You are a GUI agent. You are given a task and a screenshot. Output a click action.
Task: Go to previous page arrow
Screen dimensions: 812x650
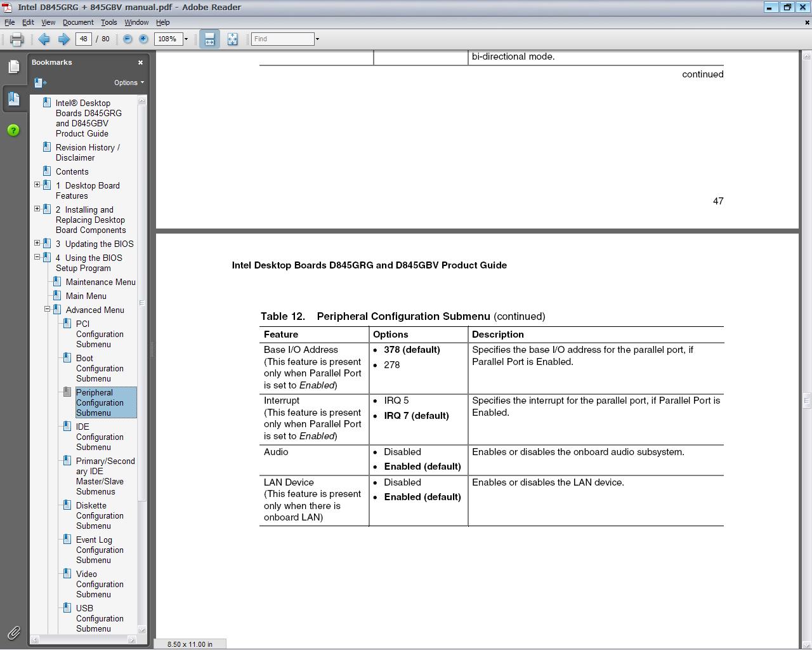click(44, 39)
